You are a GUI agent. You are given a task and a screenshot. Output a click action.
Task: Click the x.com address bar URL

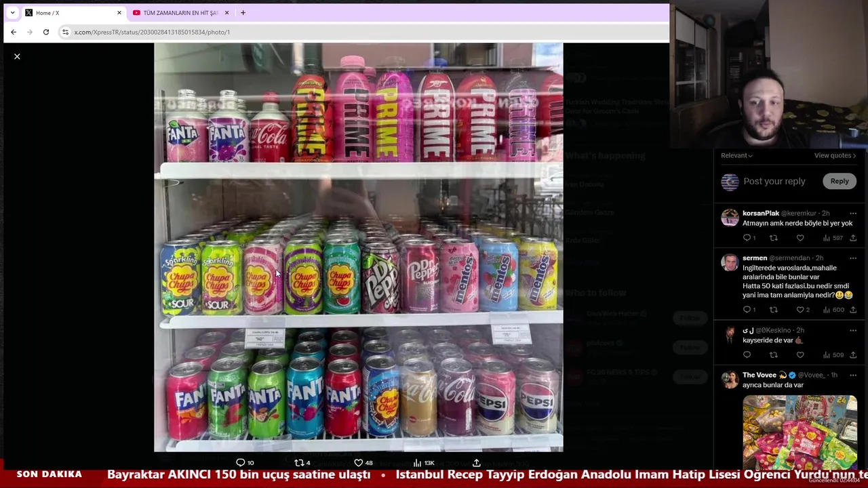[x=152, y=32]
